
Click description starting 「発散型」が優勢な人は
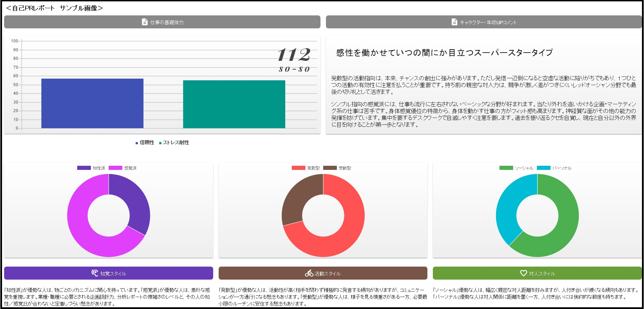click(323, 297)
